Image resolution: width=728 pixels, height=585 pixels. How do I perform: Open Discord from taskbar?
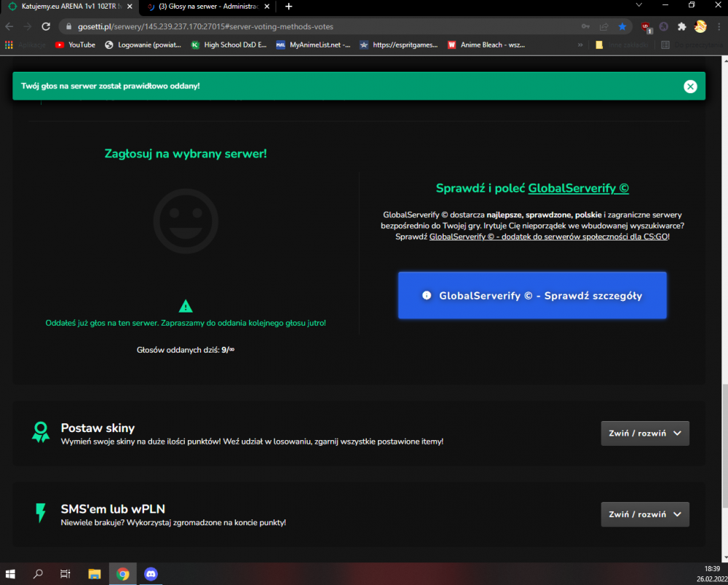[x=151, y=574]
